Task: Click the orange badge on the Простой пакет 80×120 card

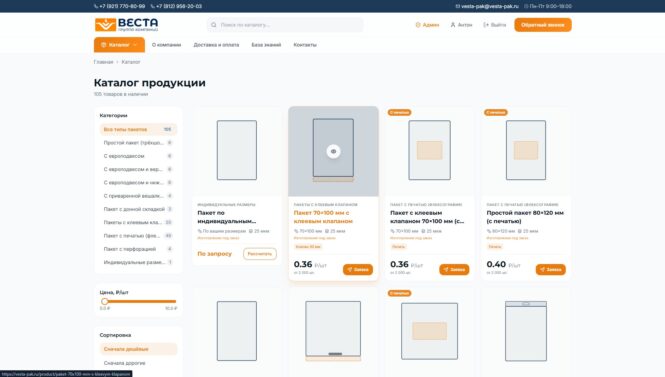Action: coord(496,112)
